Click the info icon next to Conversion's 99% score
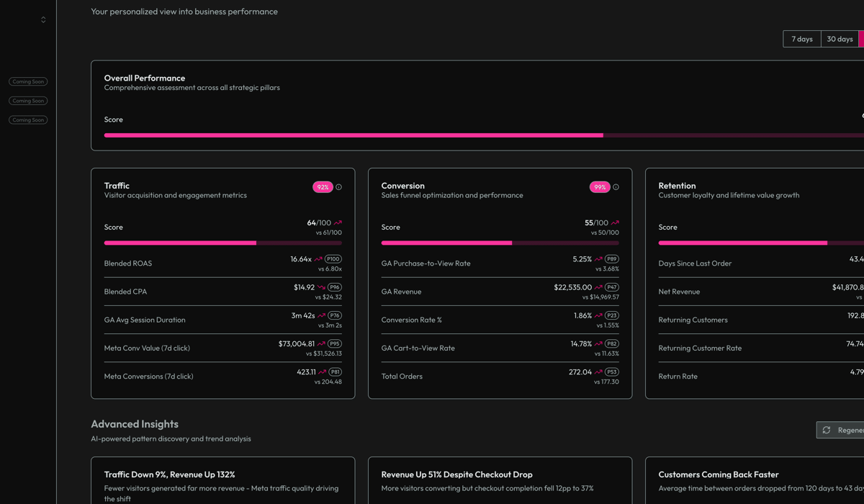This screenshot has height=504, width=864. 617,186
